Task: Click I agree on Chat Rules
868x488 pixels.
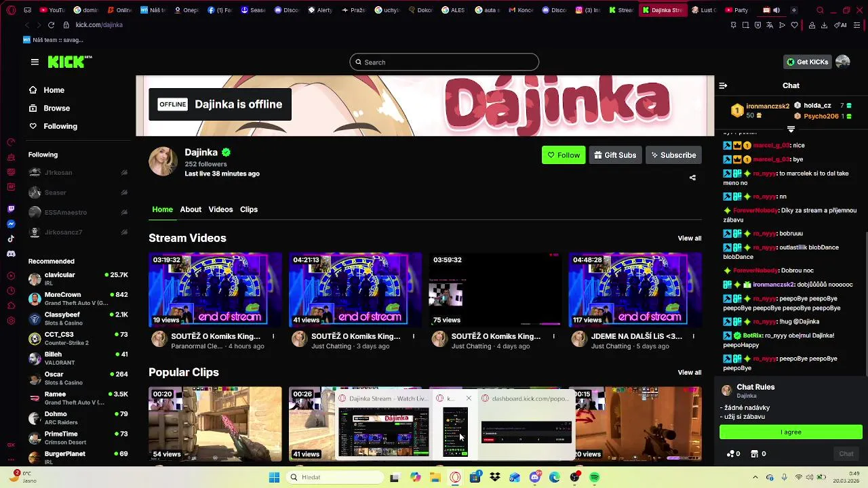Action: (791, 432)
